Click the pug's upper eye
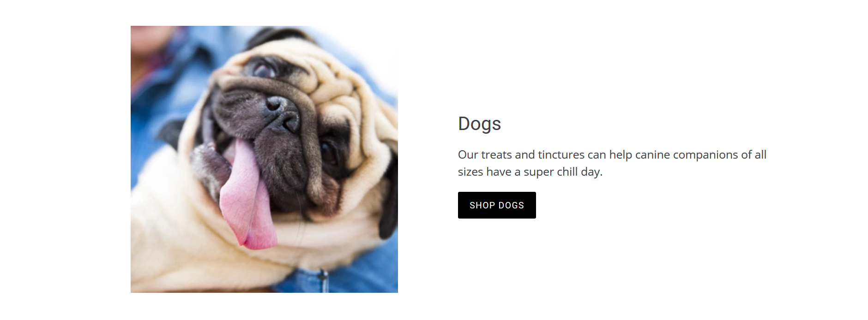Image resolution: width=868 pixels, height=320 pixels. [x=264, y=70]
